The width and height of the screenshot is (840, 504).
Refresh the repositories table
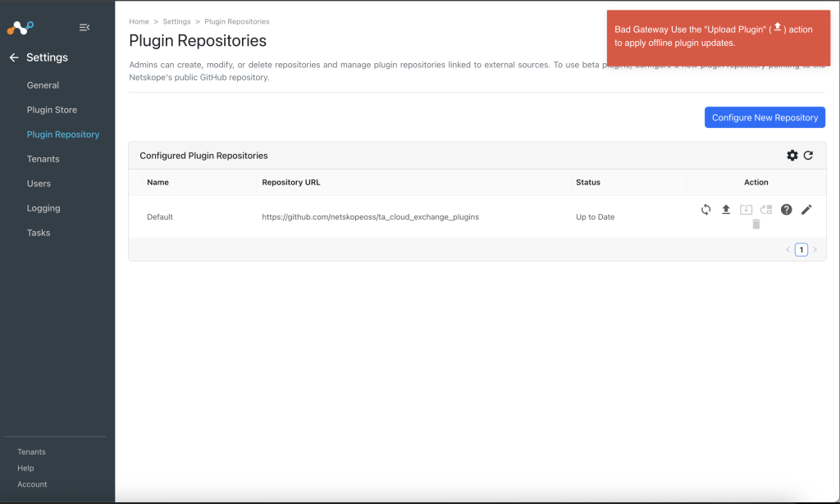pos(808,155)
